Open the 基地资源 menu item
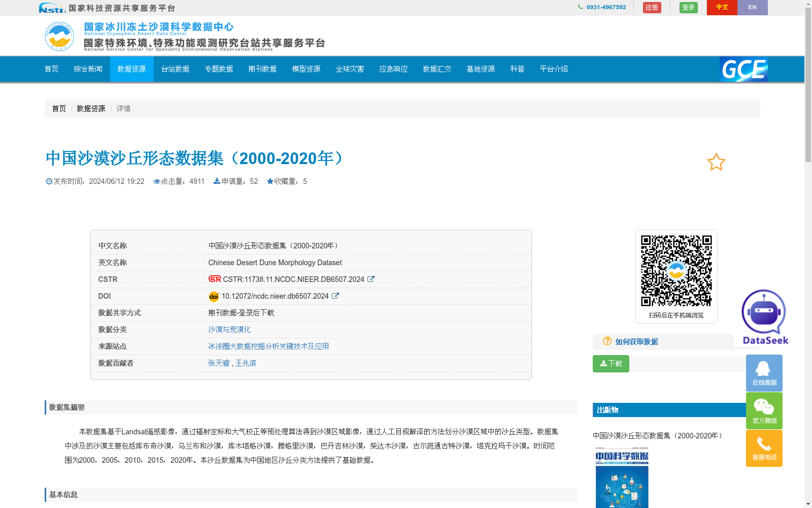The height and width of the screenshot is (508, 812). pyautogui.click(x=481, y=69)
